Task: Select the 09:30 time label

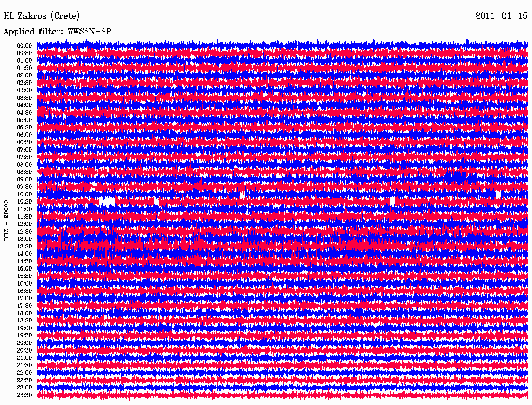Action: [x=24, y=187]
